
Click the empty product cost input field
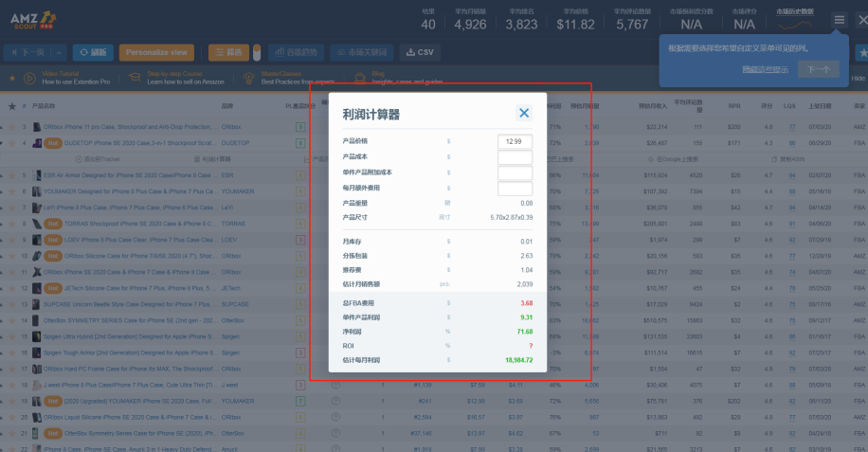(x=515, y=157)
